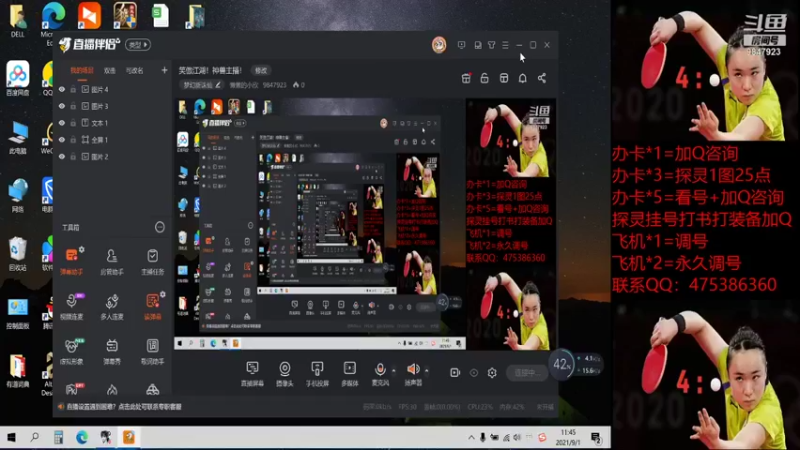Open the orange highlighted toolbox tool in row two
The height and width of the screenshot is (450, 800).
(x=153, y=306)
